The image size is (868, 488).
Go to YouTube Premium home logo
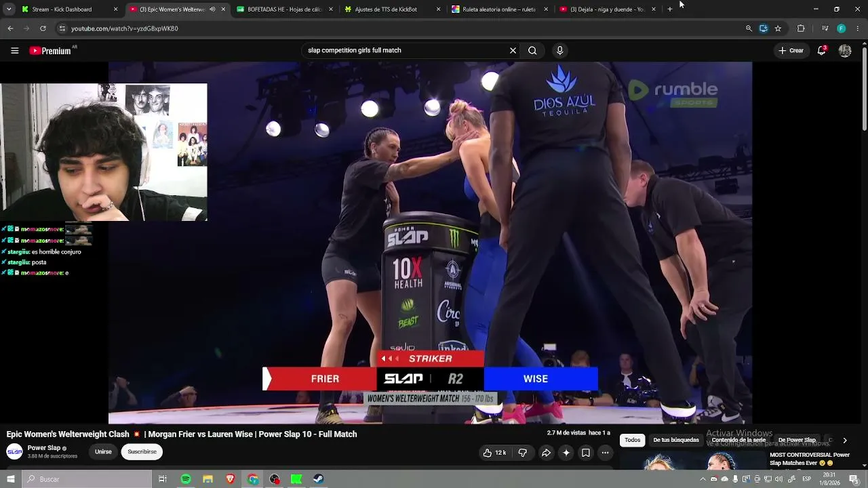(x=50, y=51)
